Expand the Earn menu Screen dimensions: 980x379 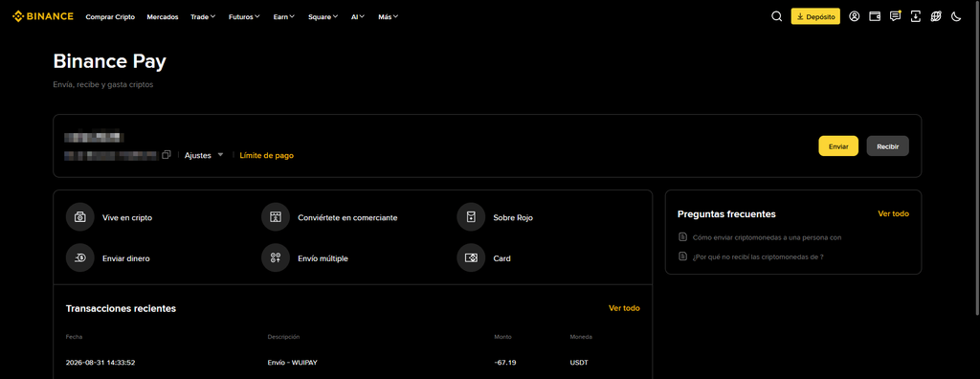(284, 17)
